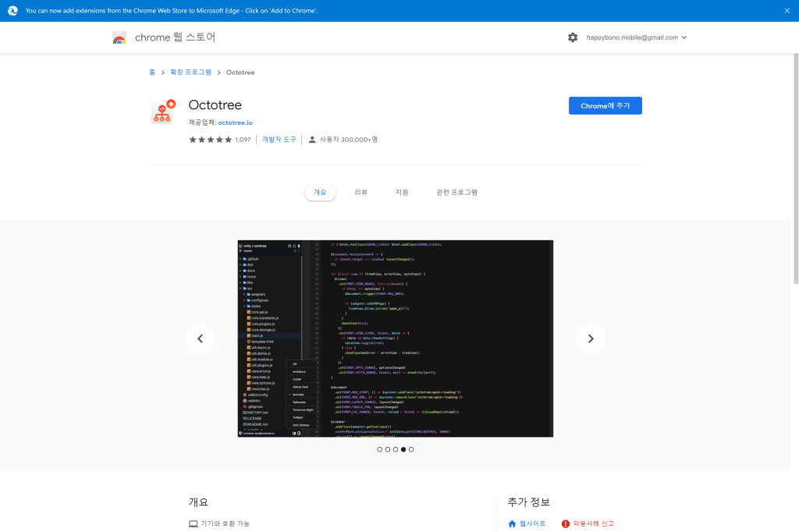
Task: Click the Octotree extension icon
Action: (x=163, y=112)
